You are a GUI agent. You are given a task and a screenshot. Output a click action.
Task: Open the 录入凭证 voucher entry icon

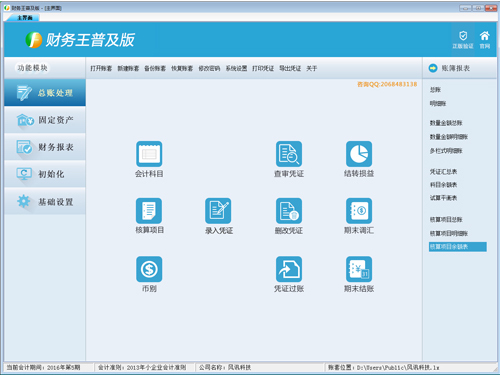pos(218,211)
